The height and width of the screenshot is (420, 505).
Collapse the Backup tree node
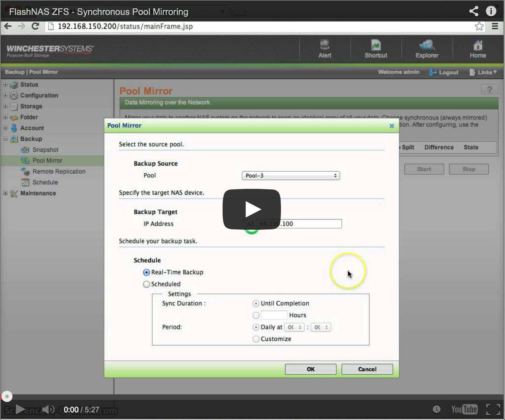[x=5, y=139]
